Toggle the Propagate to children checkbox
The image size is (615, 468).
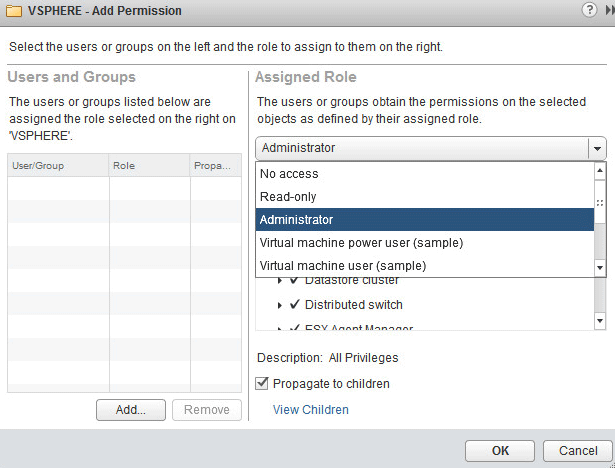pyautogui.click(x=262, y=383)
